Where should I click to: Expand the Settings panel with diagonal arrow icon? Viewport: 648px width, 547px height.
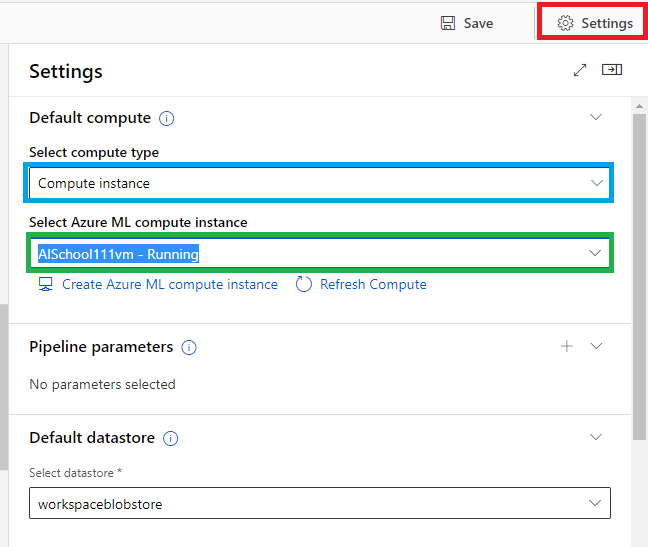580,70
